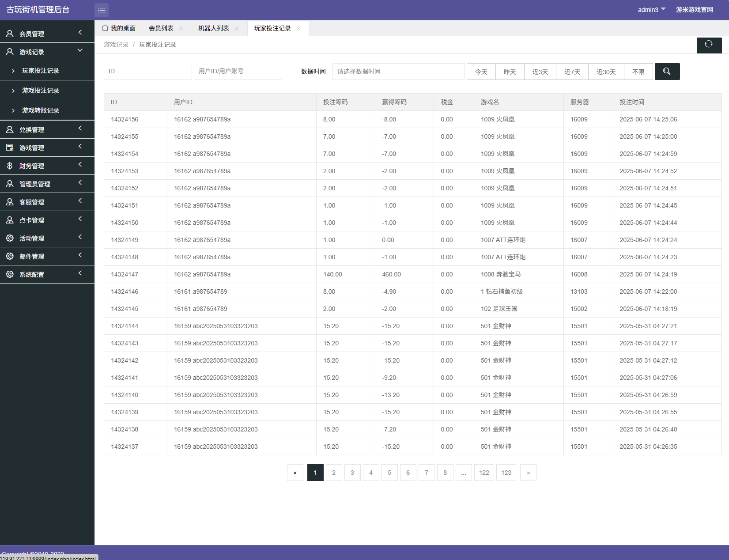Screen dimensions: 729x560
Task: Select the 玩家投注记录 tab
Action: tap(272, 28)
